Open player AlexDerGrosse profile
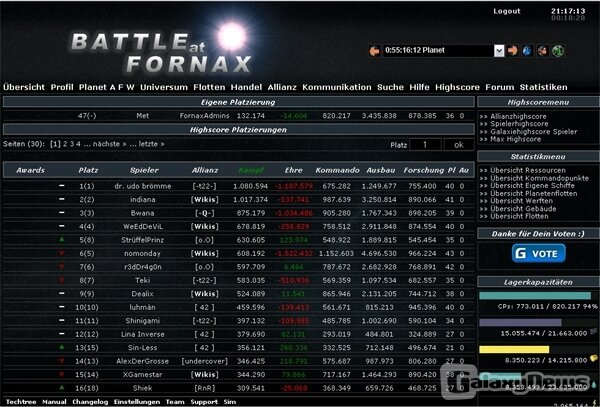Image resolution: width=600 pixels, height=407 pixels. tap(143, 361)
